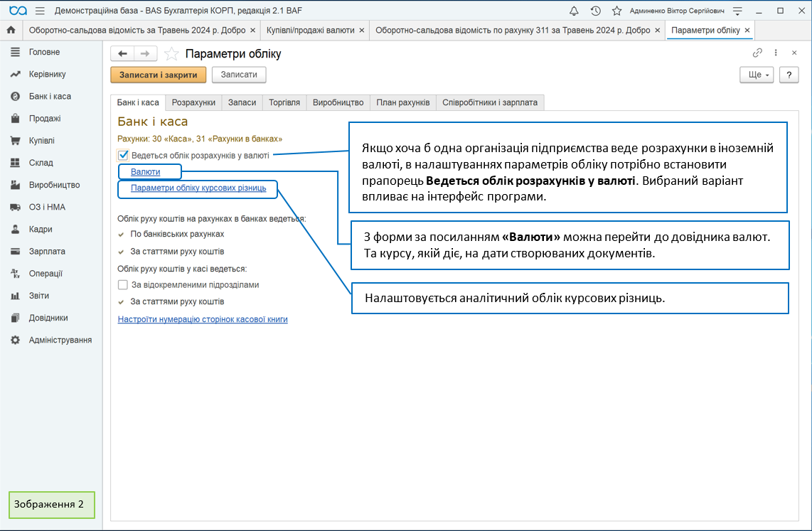Open favorites star in title bar
The height and width of the screenshot is (531, 812).
point(616,11)
